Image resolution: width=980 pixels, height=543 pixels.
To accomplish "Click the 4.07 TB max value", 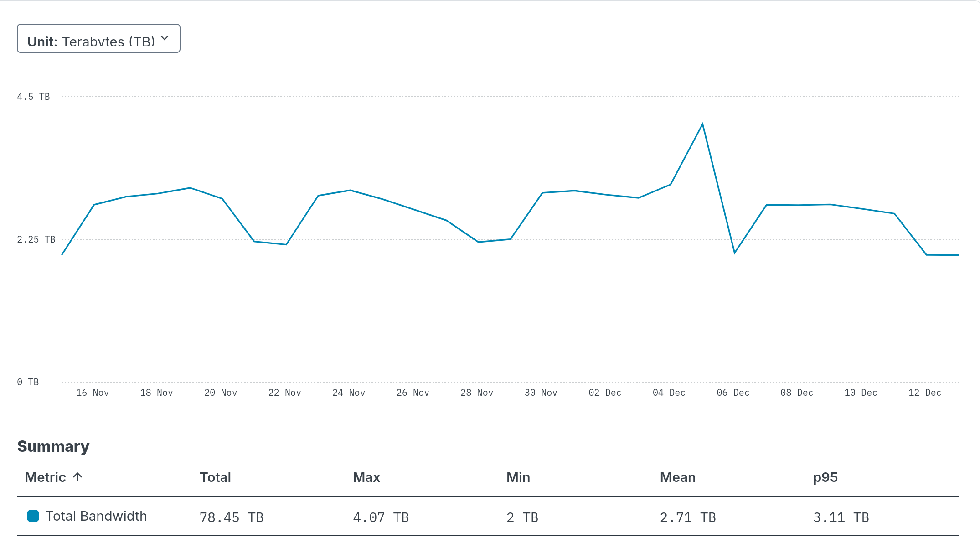I will [x=381, y=517].
